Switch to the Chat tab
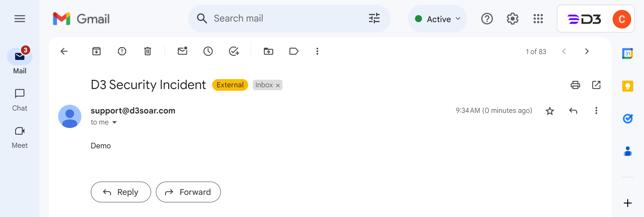Screen dimensions: 644x217 click(20, 100)
